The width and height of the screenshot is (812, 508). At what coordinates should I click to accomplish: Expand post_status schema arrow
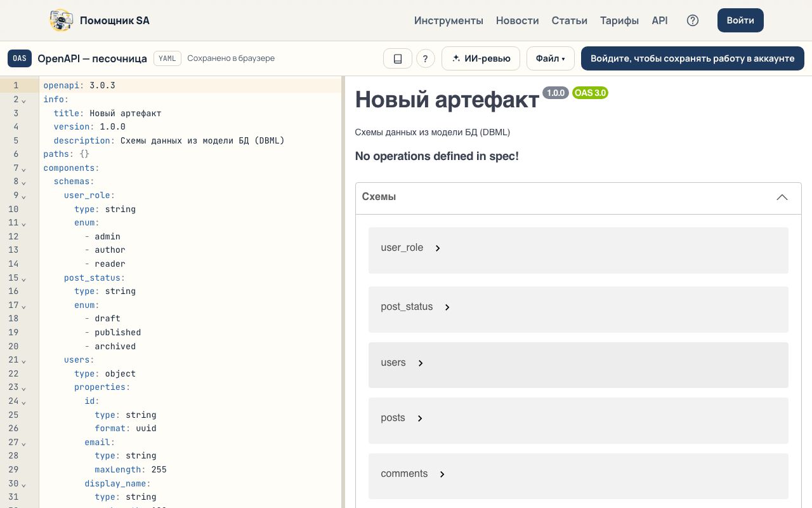tap(447, 307)
